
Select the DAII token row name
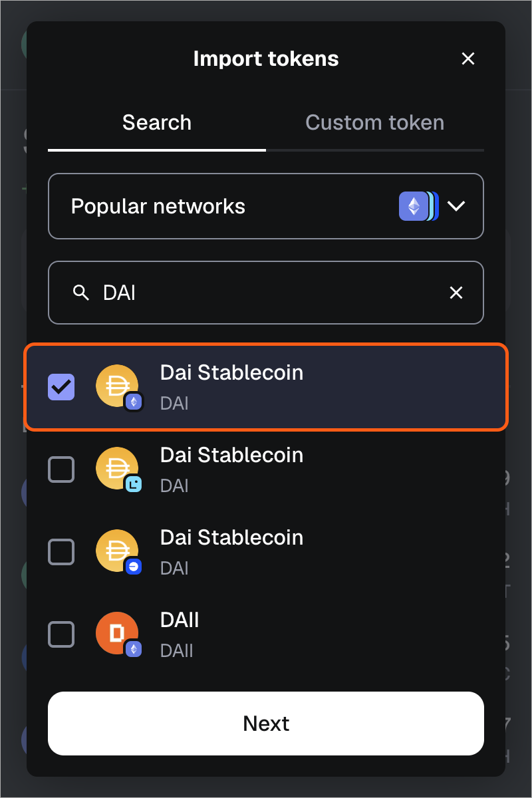(180, 620)
